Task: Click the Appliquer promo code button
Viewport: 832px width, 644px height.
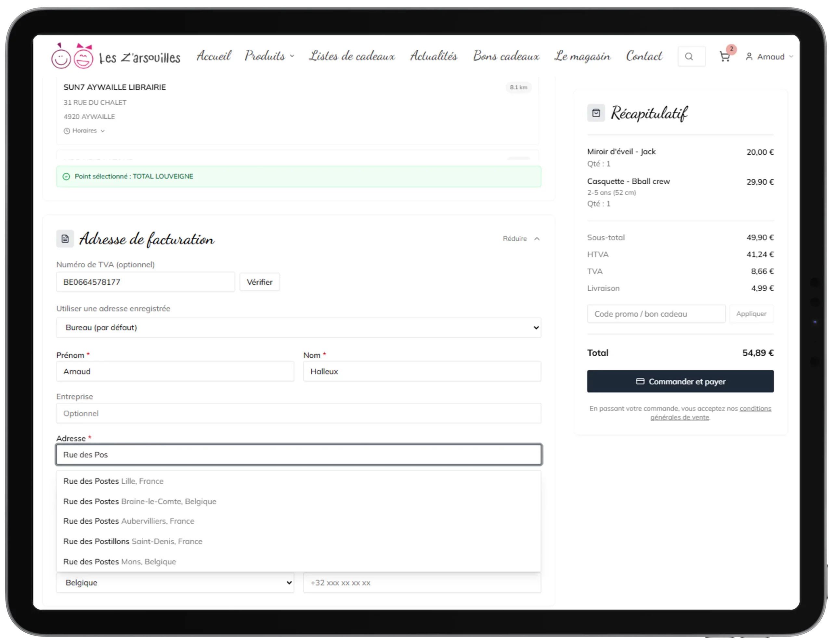Action: point(751,314)
